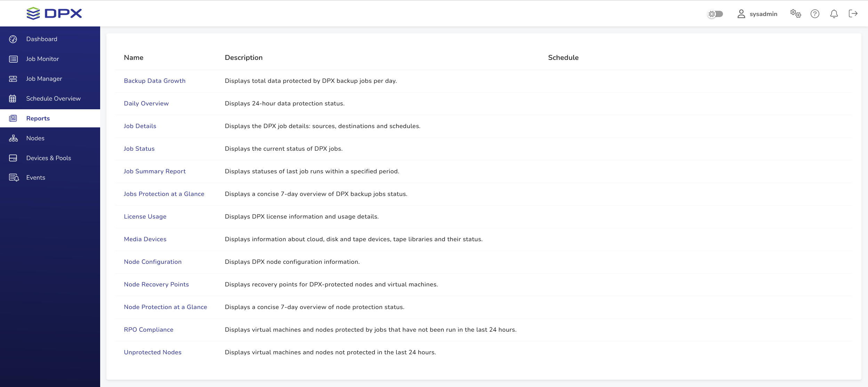View the Node Recovery Points report

click(x=156, y=284)
